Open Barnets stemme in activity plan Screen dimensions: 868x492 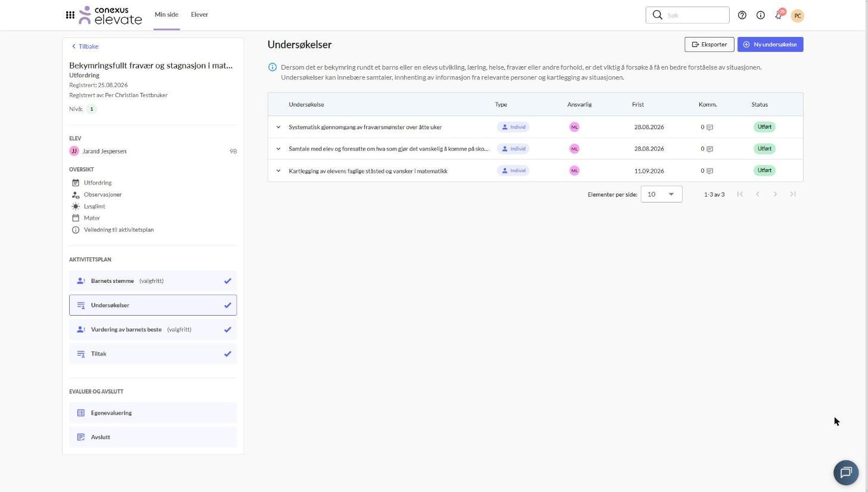153,281
